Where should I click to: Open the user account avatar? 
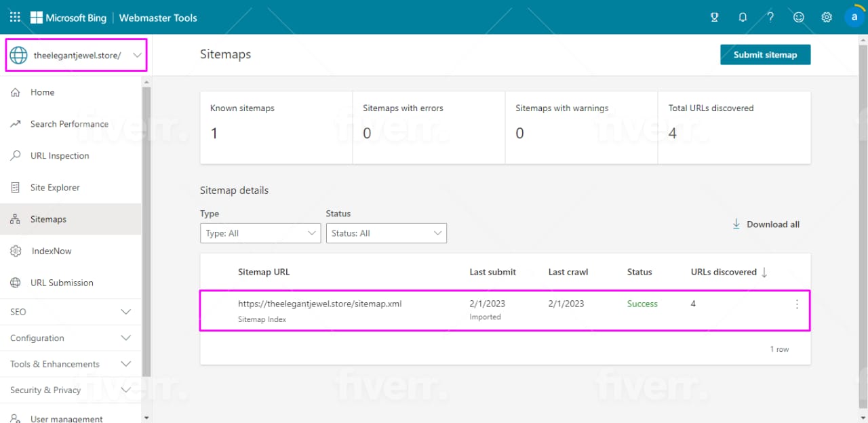tap(854, 17)
